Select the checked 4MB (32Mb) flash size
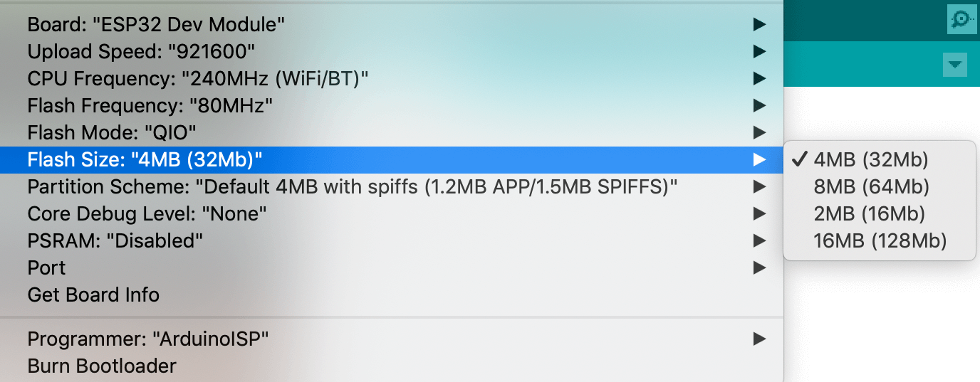 [871, 159]
